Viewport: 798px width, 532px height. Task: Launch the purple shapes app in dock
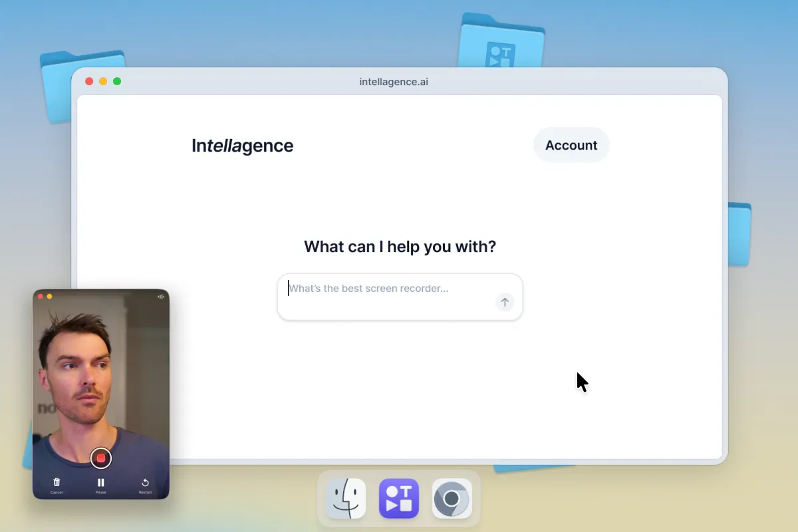(399, 499)
